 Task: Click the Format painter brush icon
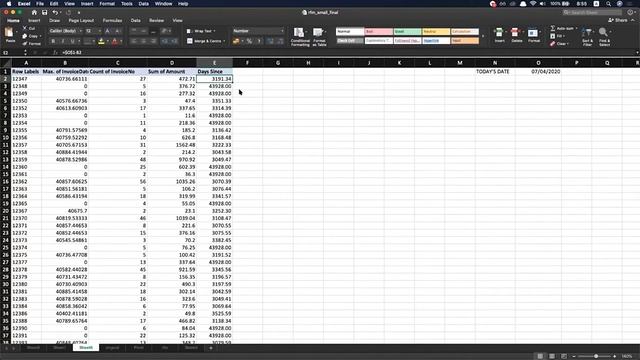[x=24, y=43]
